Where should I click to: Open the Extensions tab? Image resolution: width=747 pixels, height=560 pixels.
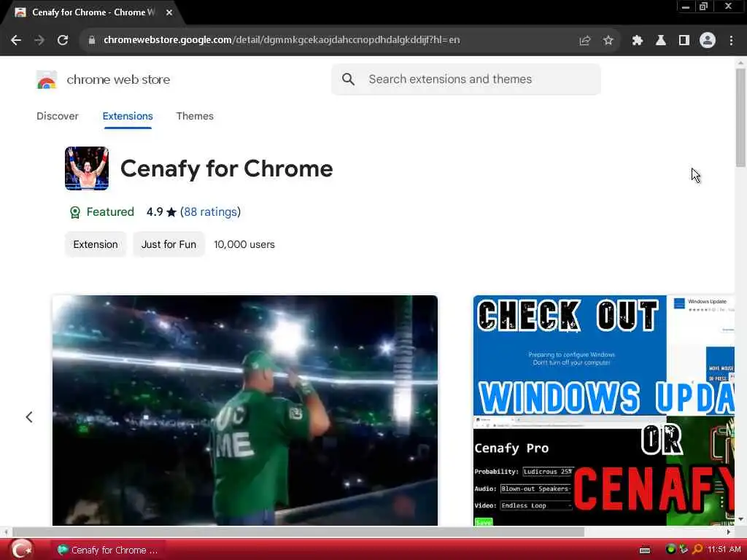click(128, 116)
